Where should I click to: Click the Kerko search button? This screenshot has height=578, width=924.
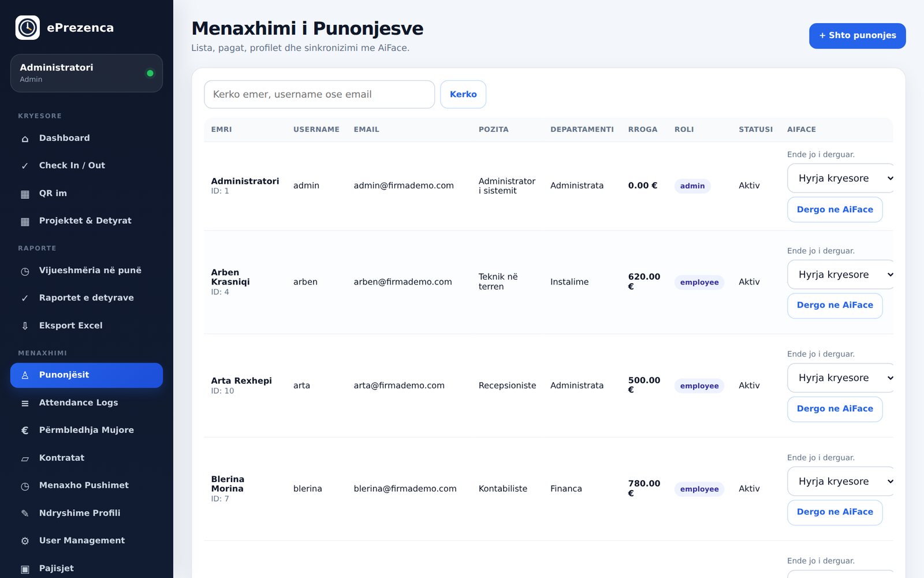tap(463, 94)
